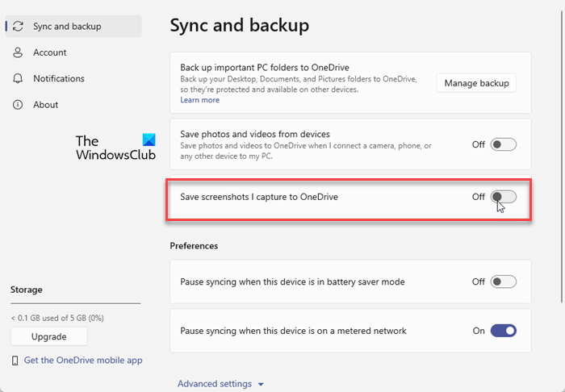Click the About info icon
Screen dimensions: 565x392
tap(18, 105)
